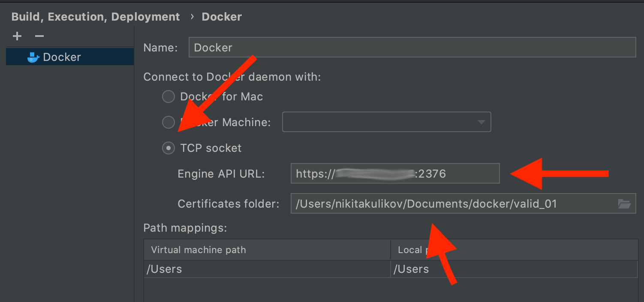Screen dimensions: 644x302
Task: Click the Docker breadcrumb title
Action: tap(222, 17)
